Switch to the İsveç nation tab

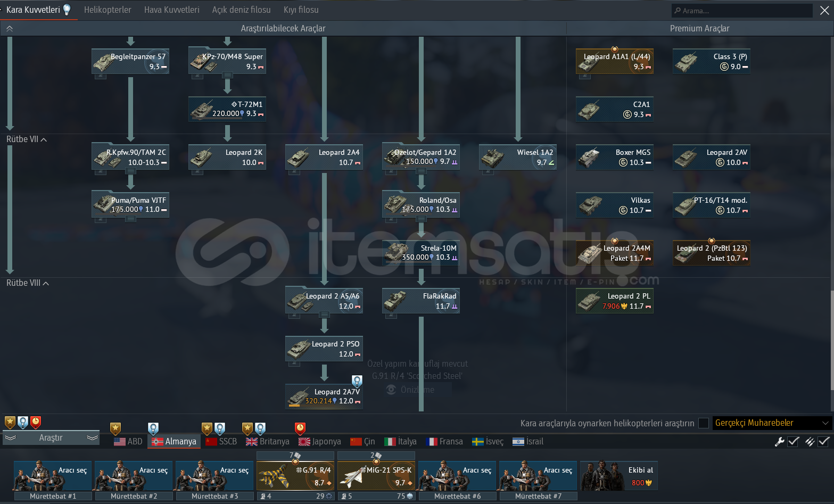pos(488,441)
